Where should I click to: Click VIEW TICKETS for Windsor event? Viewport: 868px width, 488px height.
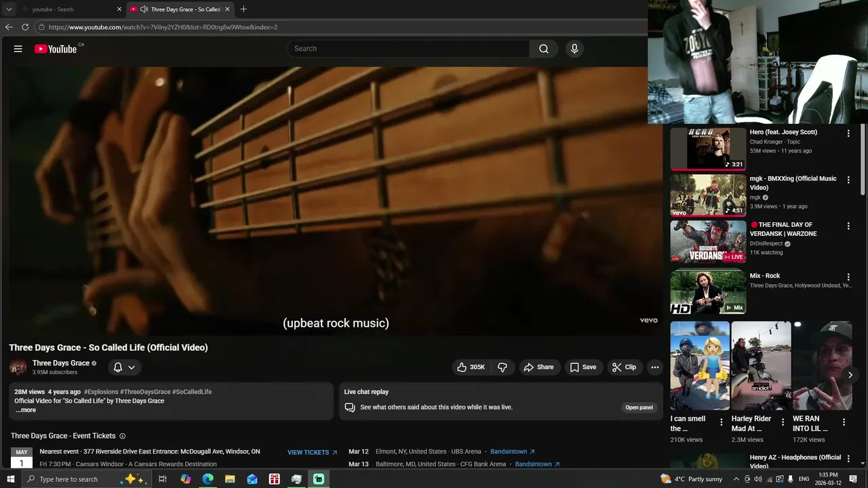point(312,452)
